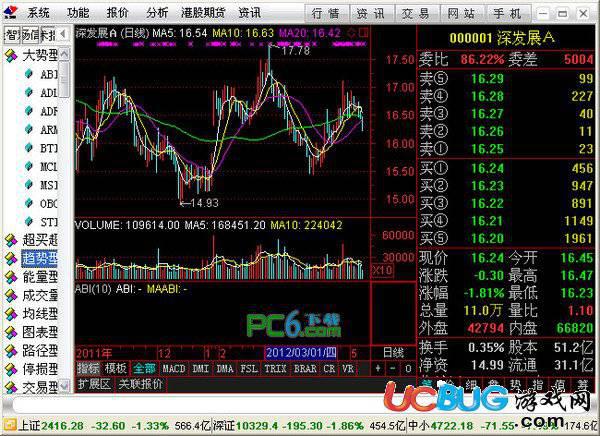The width and height of the screenshot is (600, 436).
Task: Click the minus zoom button
Action: pyautogui.click(x=393, y=369)
